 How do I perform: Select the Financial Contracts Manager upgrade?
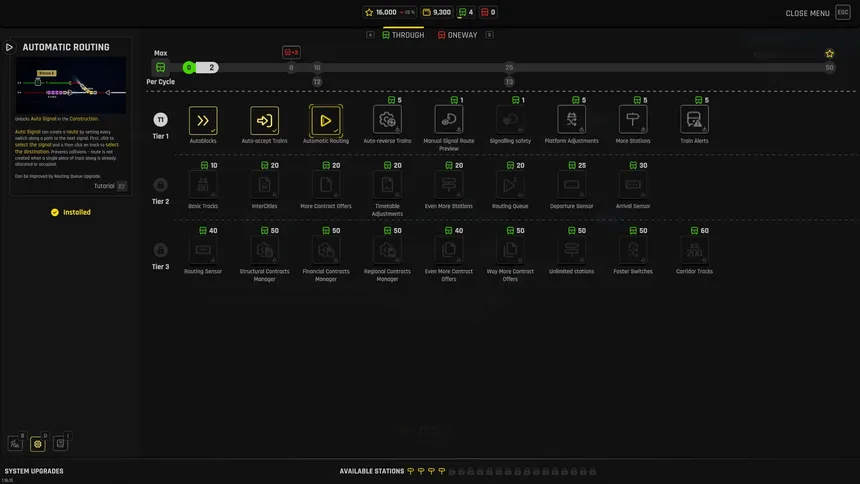[326, 250]
